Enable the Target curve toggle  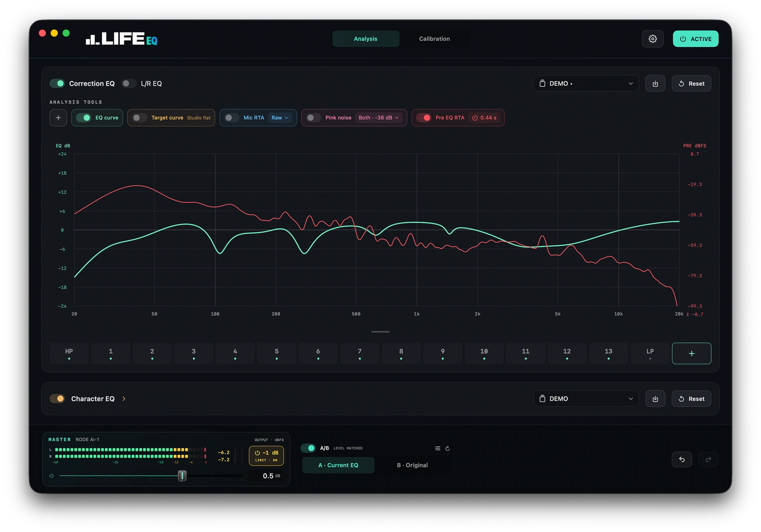point(140,118)
